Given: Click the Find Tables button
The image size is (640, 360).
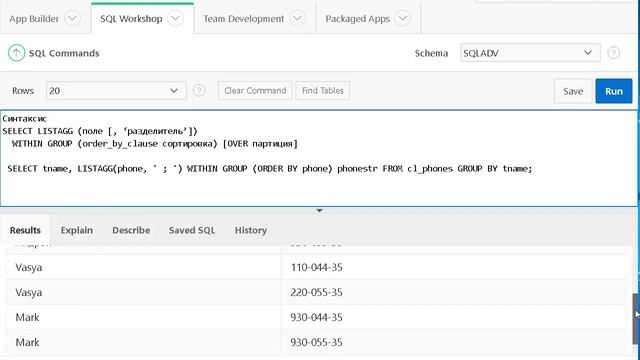Looking at the screenshot, I should coord(322,91).
